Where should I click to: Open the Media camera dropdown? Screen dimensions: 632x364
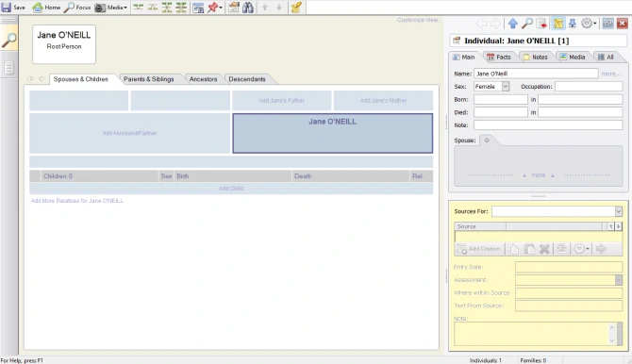coord(111,8)
